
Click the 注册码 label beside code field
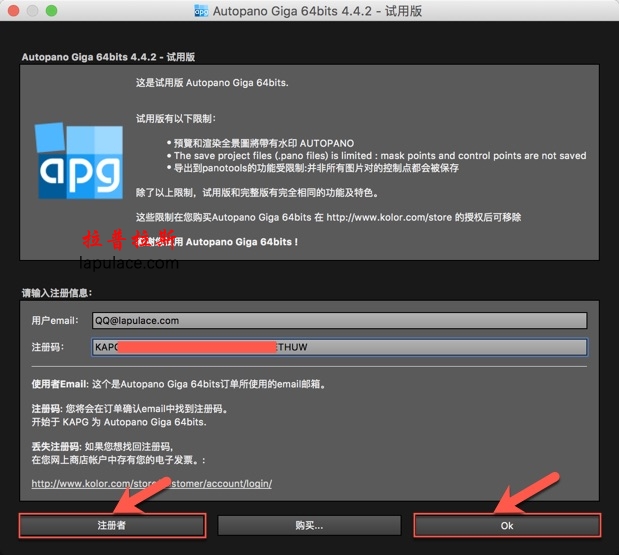(47, 347)
